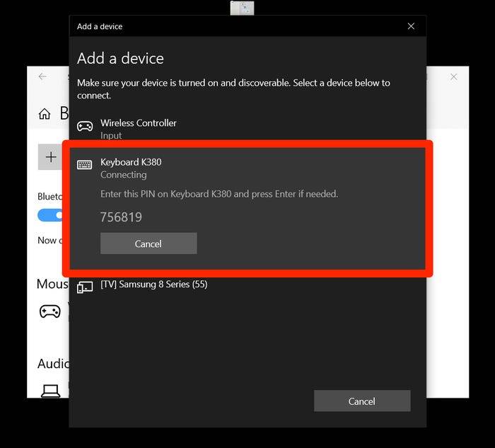
Task: Select the Wireless Controller device entry
Action: point(248,129)
